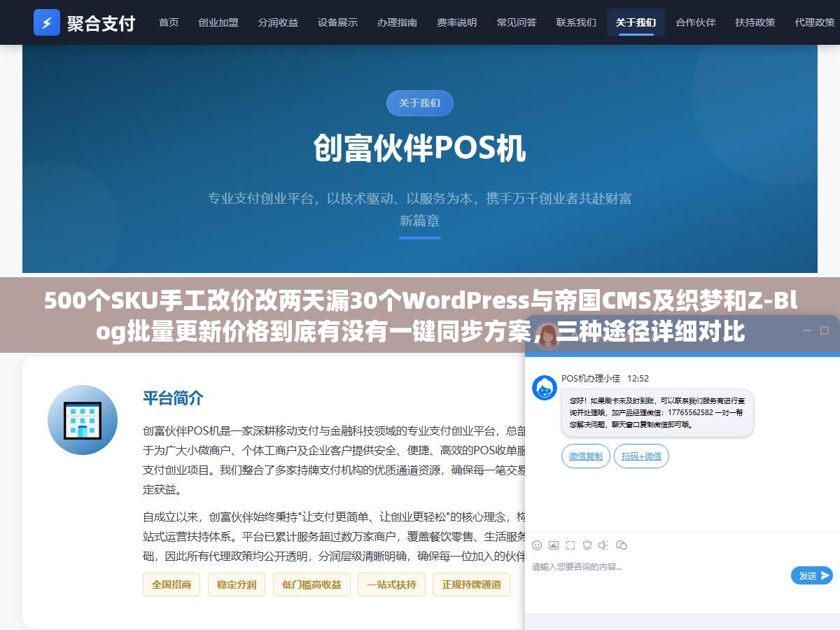This screenshot has width=840, height=630.
Task: Open the 合作伙伴 nav item
Action: click(x=696, y=22)
